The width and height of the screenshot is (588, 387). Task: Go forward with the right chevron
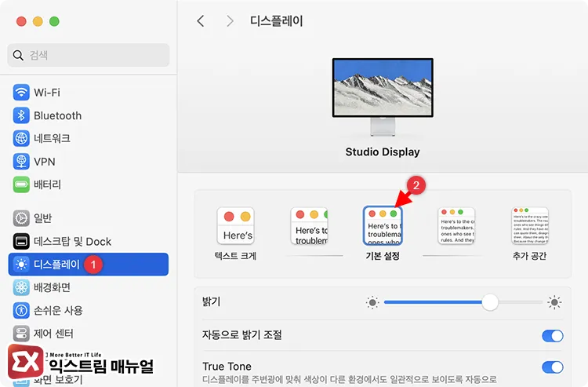click(x=230, y=21)
